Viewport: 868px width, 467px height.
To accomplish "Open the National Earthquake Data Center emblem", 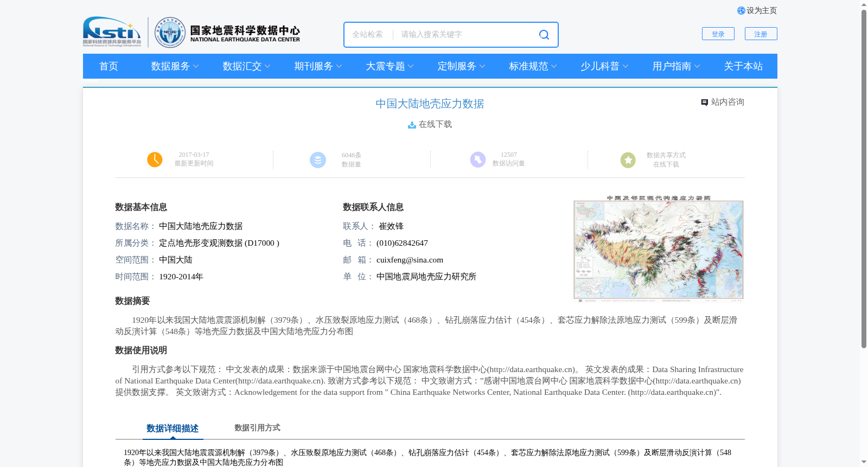I will tap(170, 33).
